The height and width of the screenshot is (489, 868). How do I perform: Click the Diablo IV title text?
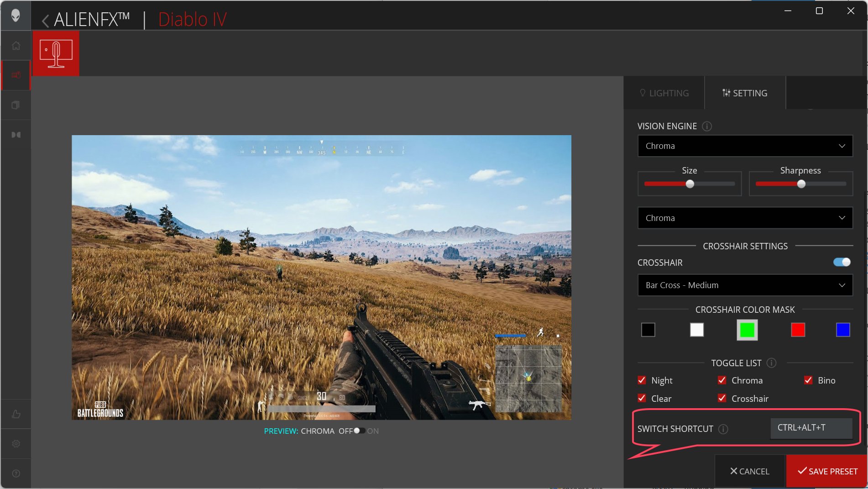pyautogui.click(x=192, y=20)
